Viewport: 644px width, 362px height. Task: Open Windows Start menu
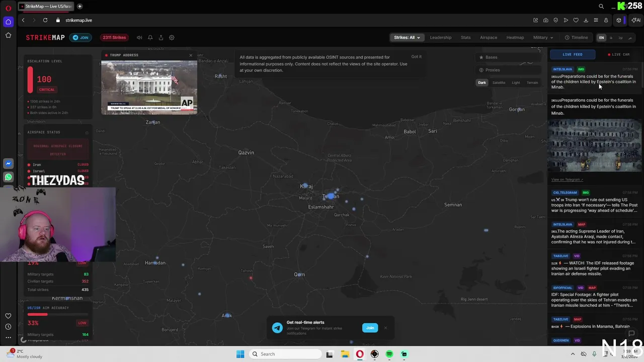click(x=240, y=354)
